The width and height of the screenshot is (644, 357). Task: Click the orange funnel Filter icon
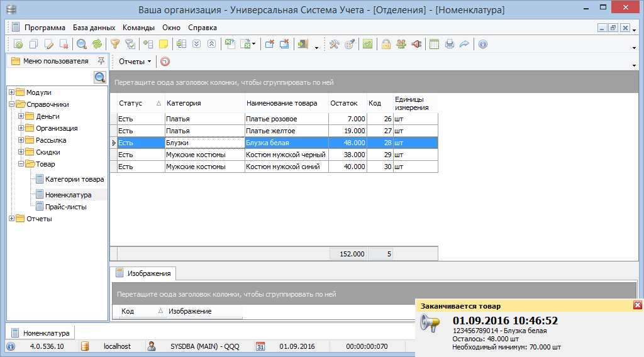tap(114, 44)
